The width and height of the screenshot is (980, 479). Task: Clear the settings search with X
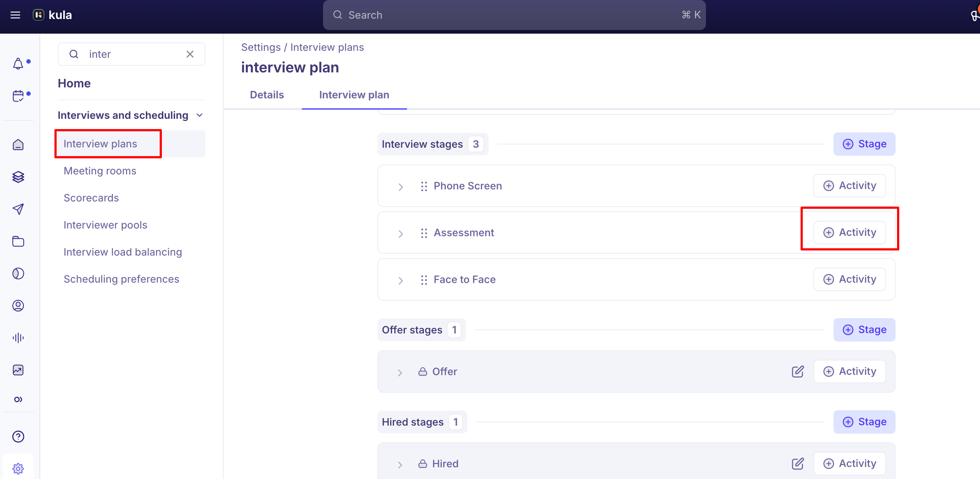click(x=190, y=54)
